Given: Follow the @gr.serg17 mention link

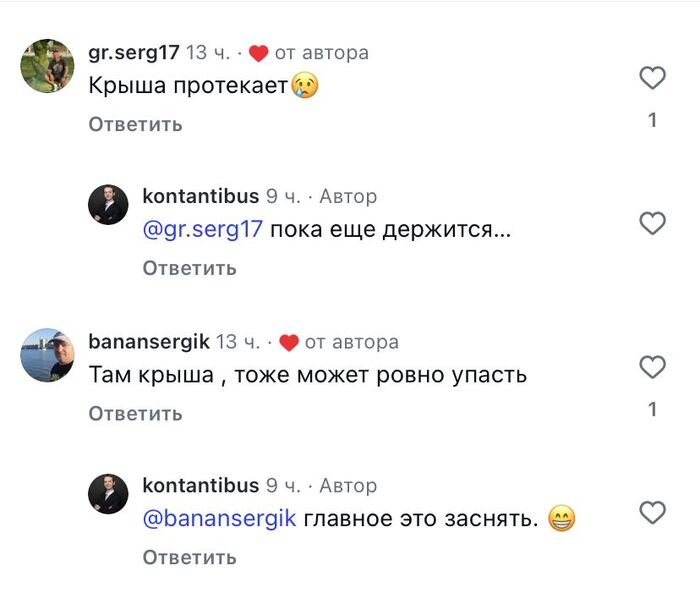Looking at the screenshot, I should point(203,229).
